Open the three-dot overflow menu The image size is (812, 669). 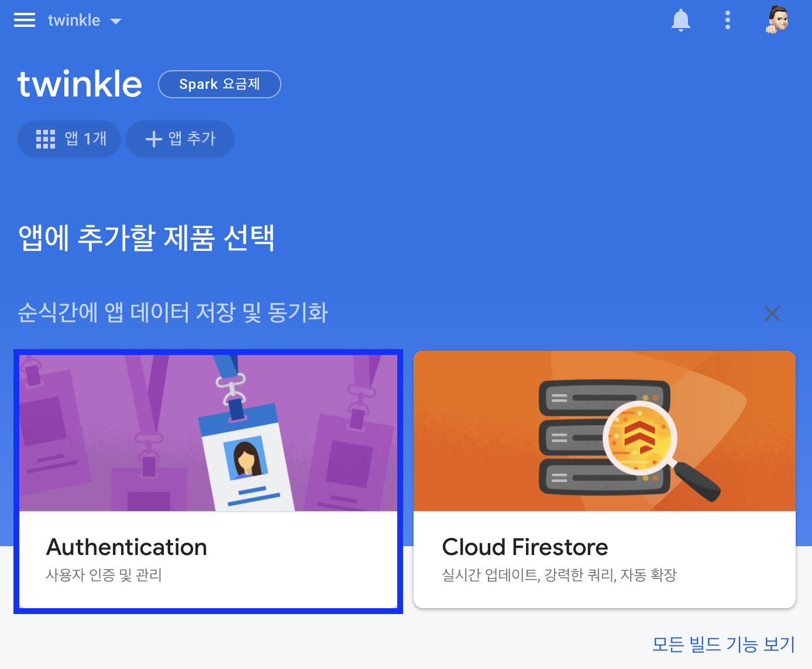coord(728,20)
